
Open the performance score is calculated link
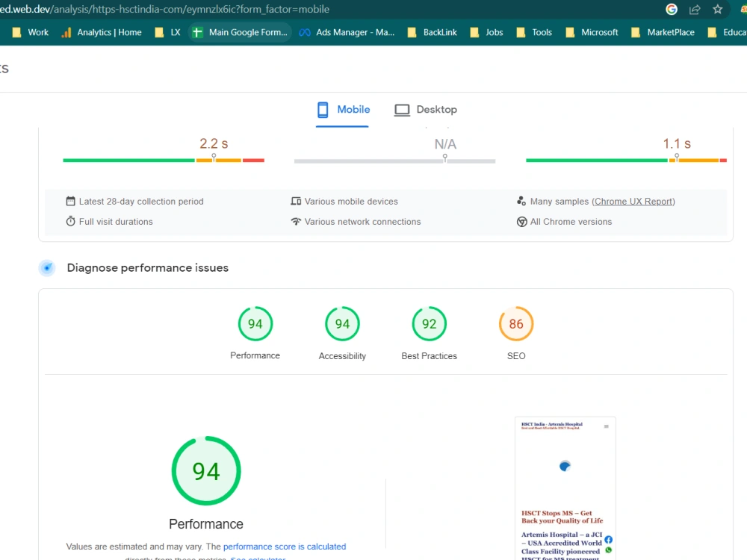[285, 547]
